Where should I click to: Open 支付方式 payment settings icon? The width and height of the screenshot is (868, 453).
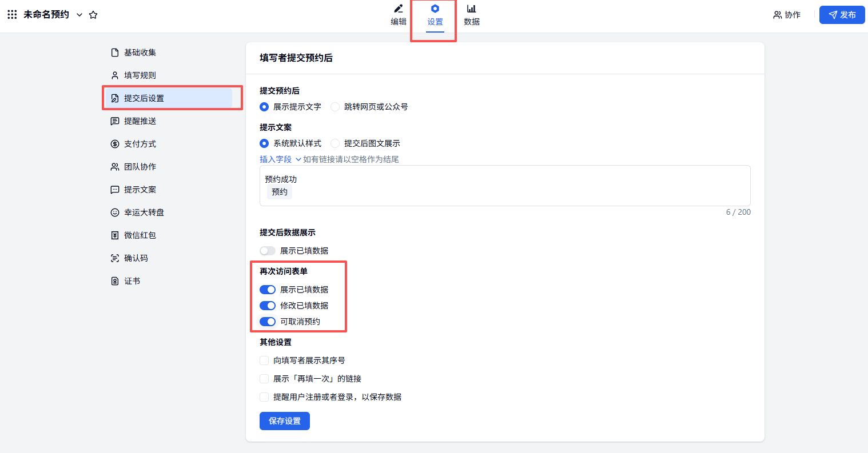click(115, 144)
